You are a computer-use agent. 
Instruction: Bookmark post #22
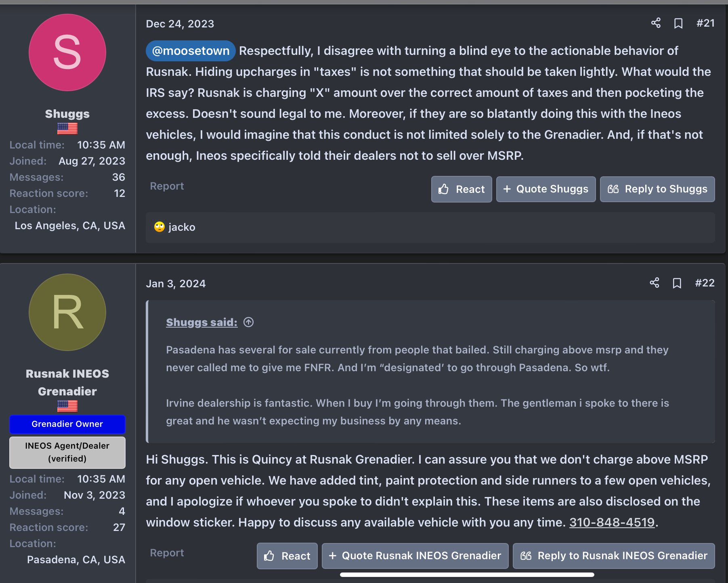click(x=677, y=283)
